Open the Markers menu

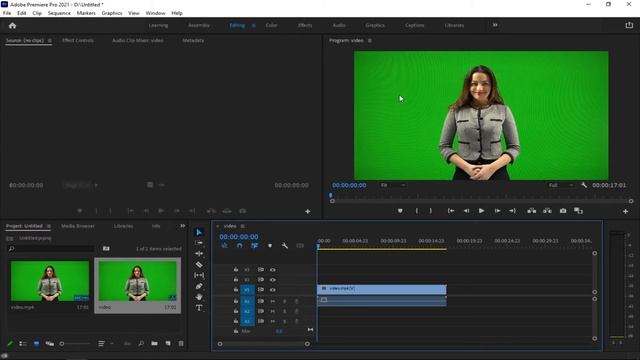(x=86, y=13)
